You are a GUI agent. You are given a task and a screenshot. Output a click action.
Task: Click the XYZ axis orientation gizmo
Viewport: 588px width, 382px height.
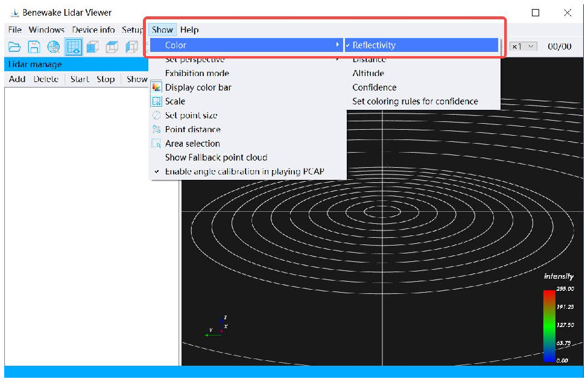pos(218,327)
